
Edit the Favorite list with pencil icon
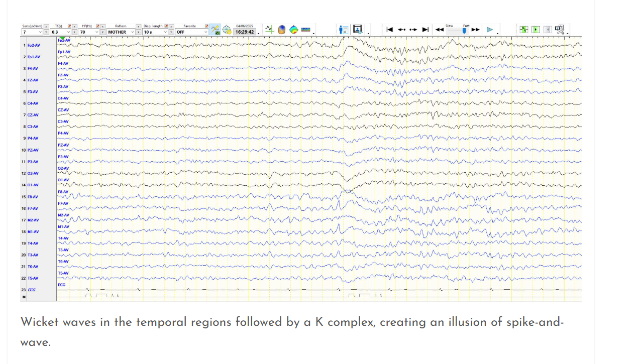pyautogui.click(x=206, y=26)
